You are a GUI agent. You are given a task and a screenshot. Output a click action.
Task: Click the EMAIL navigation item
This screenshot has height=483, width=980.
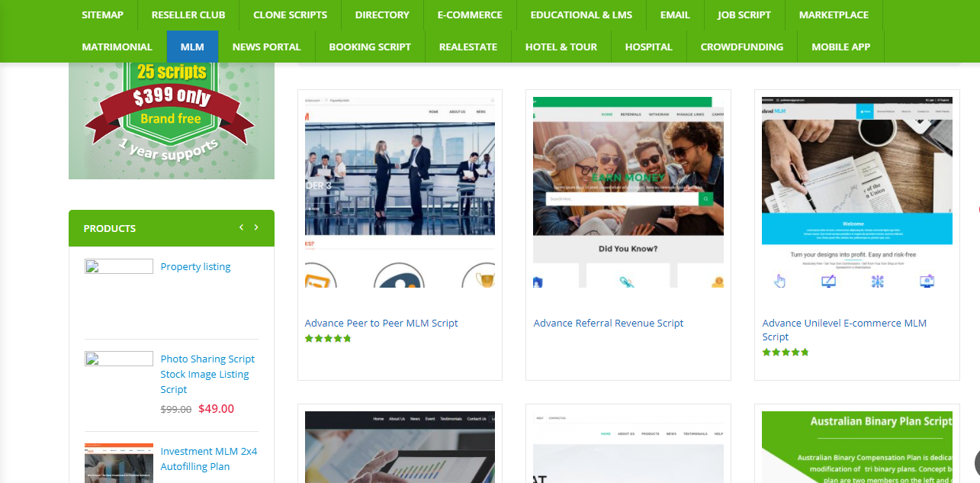tap(675, 14)
